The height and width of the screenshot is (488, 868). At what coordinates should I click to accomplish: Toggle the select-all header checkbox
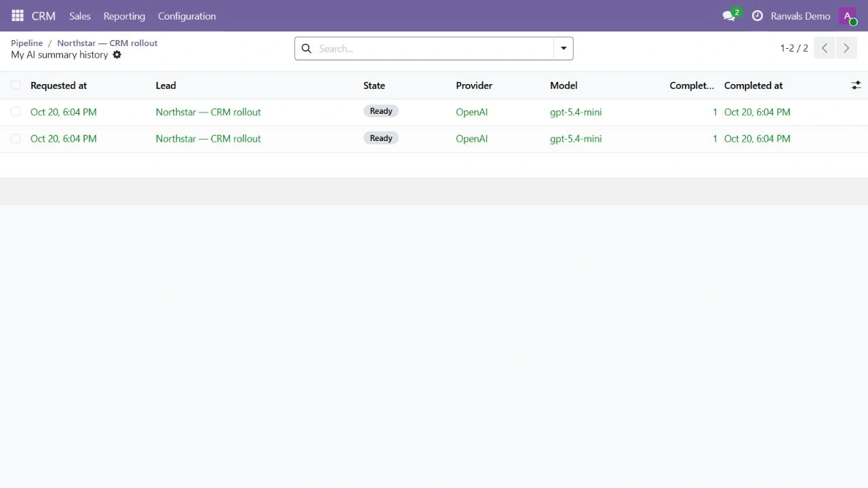[16, 85]
